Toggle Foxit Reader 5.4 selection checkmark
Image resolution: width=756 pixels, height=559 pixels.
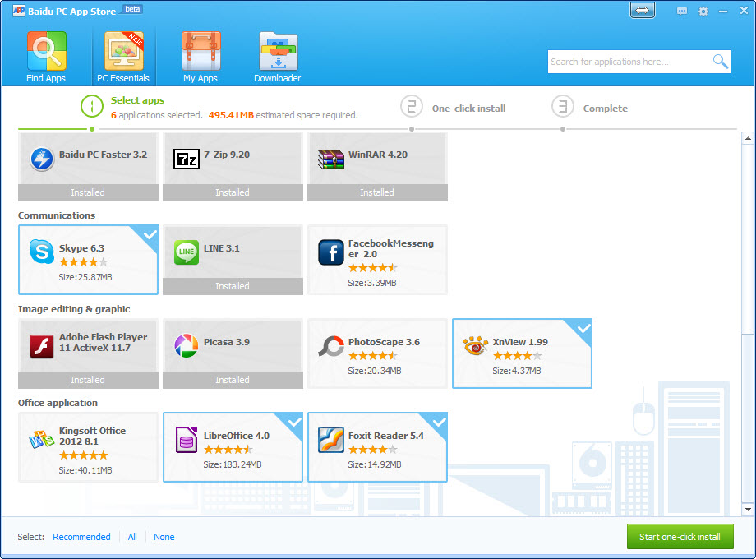click(440, 422)
